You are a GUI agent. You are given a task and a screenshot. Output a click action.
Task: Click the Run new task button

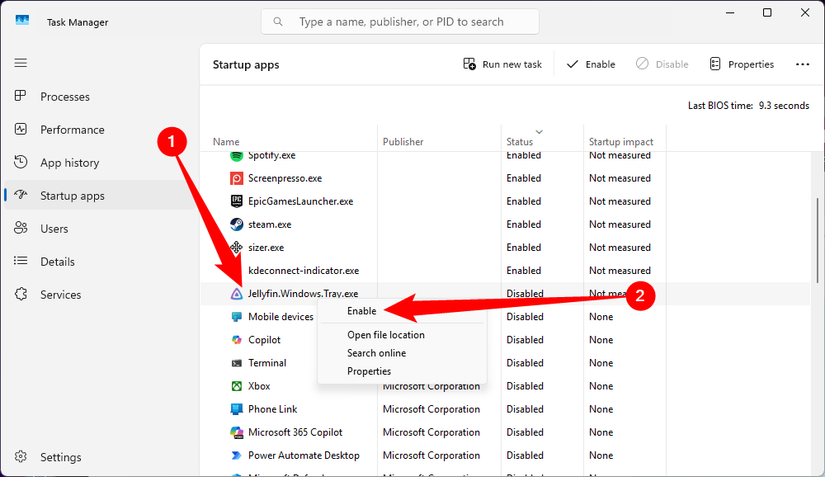tap(502, 64)
